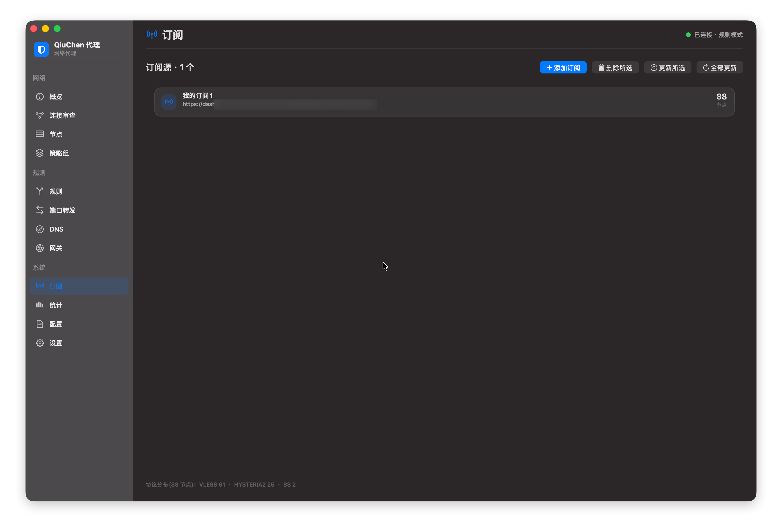Click the refresh icon on 全部更新
782x532 pixels.
706,67
